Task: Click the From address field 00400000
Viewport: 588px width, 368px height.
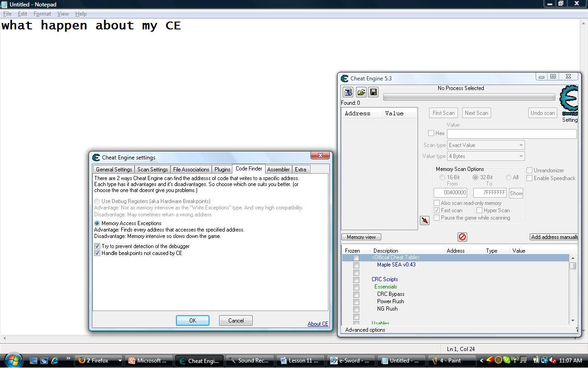Action: 450,193
